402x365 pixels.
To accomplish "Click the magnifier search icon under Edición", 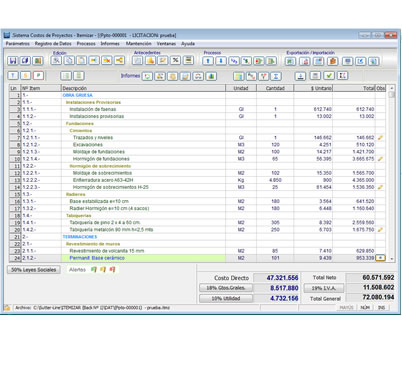I will [56, 61].
